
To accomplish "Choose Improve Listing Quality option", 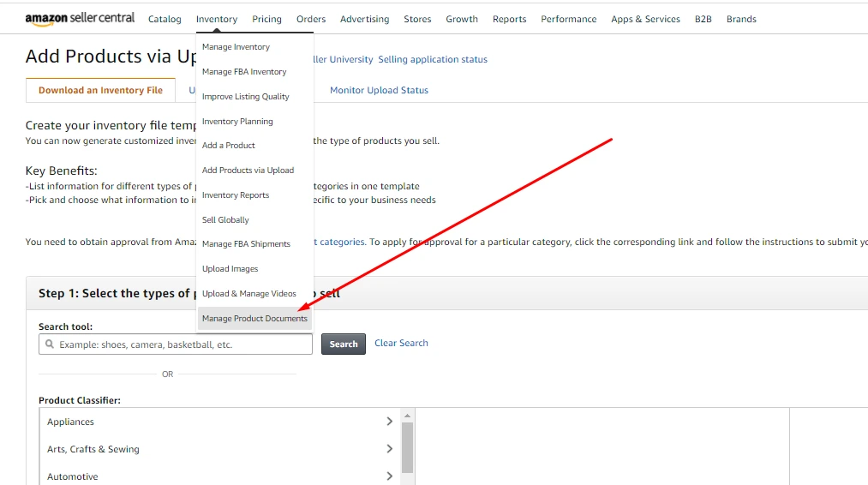I will pos(246,97).
